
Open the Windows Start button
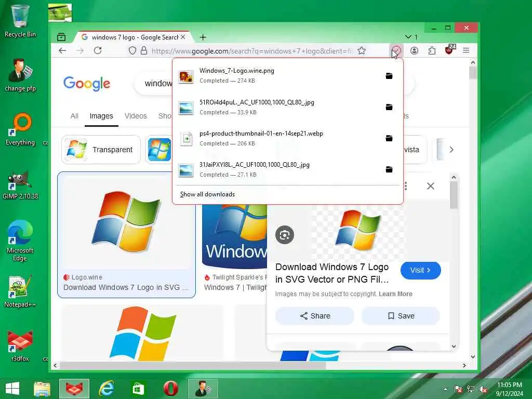12,389
